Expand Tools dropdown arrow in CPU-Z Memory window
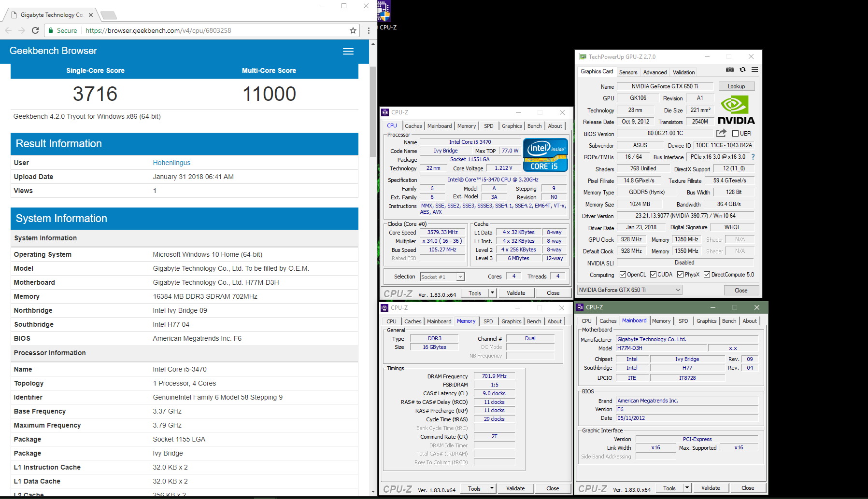868x499 pixels. (x=492, y=488)
